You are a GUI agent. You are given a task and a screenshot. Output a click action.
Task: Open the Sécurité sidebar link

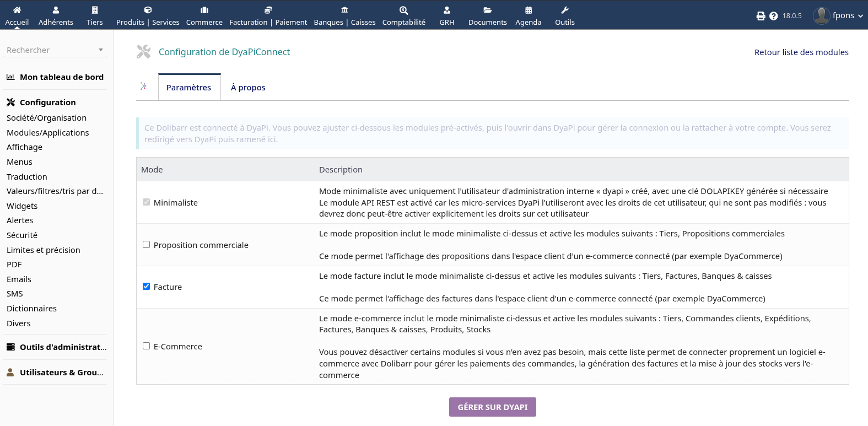coord(22,235)
